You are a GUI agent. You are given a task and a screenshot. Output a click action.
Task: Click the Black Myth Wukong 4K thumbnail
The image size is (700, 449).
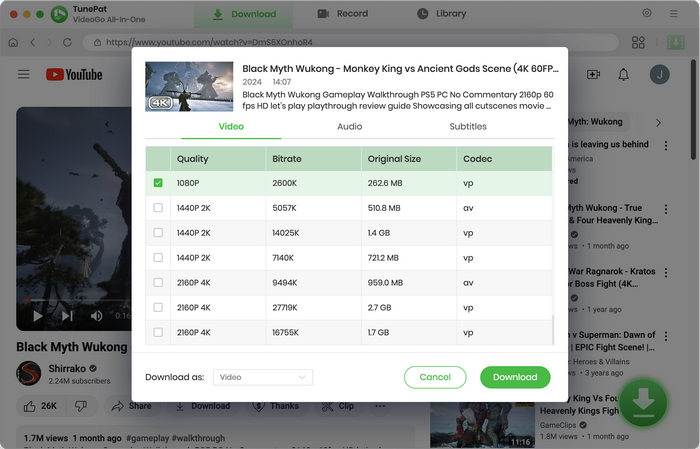(189, 87)
